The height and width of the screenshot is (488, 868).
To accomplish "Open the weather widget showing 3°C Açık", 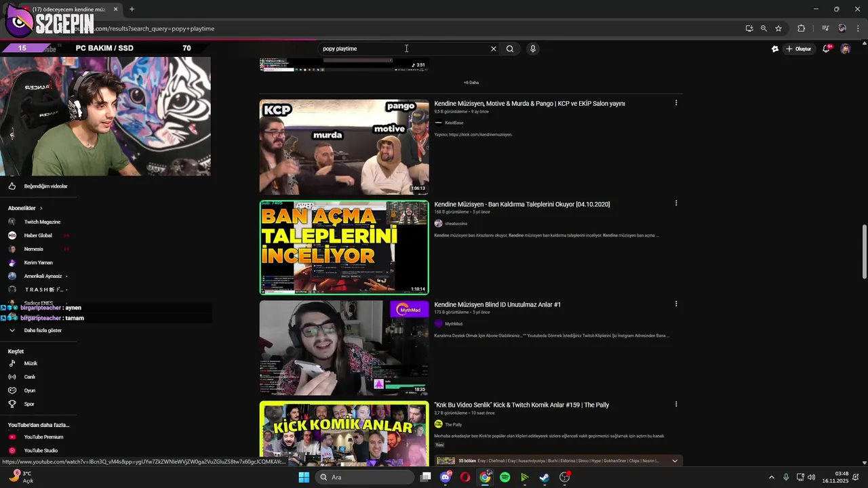I will (22, 477).
